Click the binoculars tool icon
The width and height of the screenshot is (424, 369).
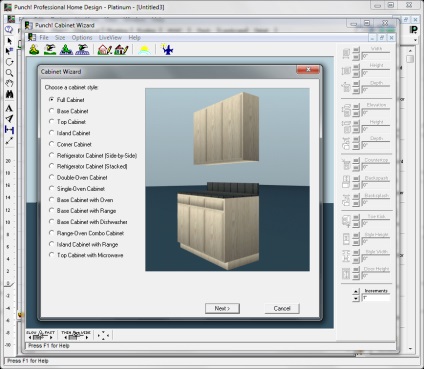coord(9,95)
